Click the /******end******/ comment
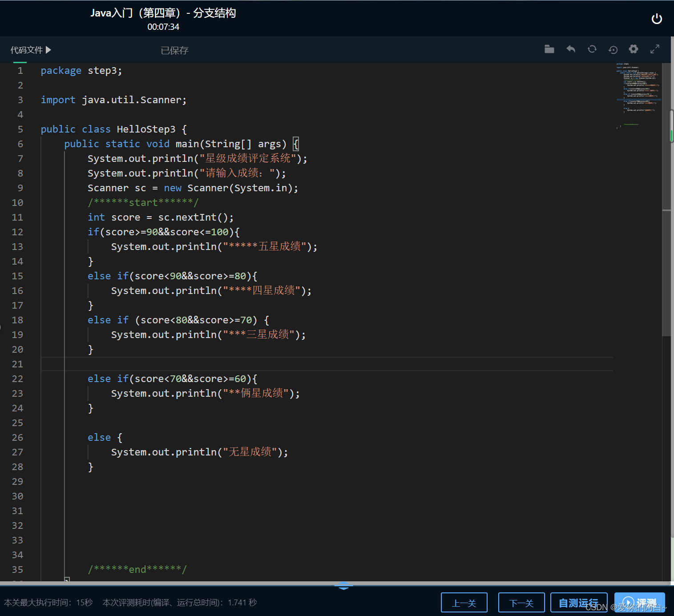This screenshot has width=674, height=616. 137,569
